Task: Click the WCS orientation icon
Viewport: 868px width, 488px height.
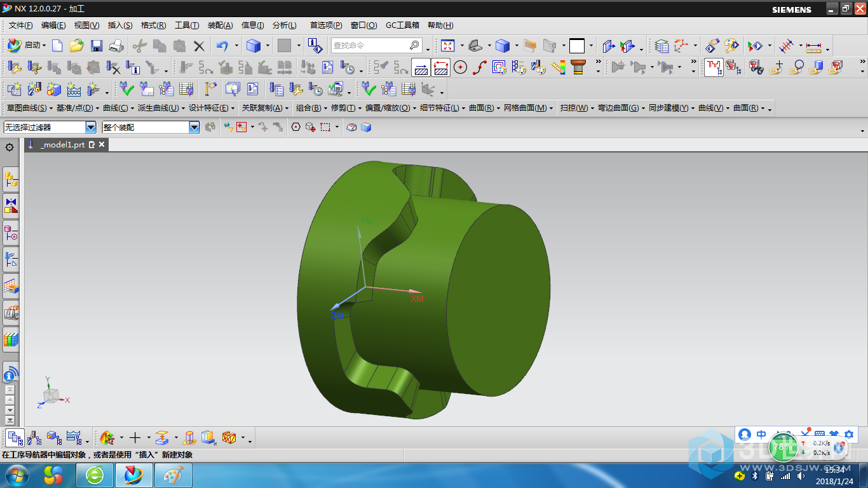Action: click(681, 46)
